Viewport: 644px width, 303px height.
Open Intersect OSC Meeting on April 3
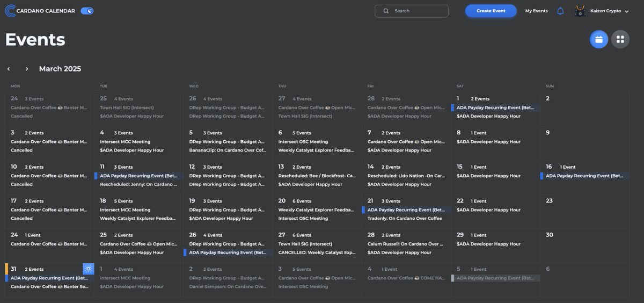click(303, 287)
